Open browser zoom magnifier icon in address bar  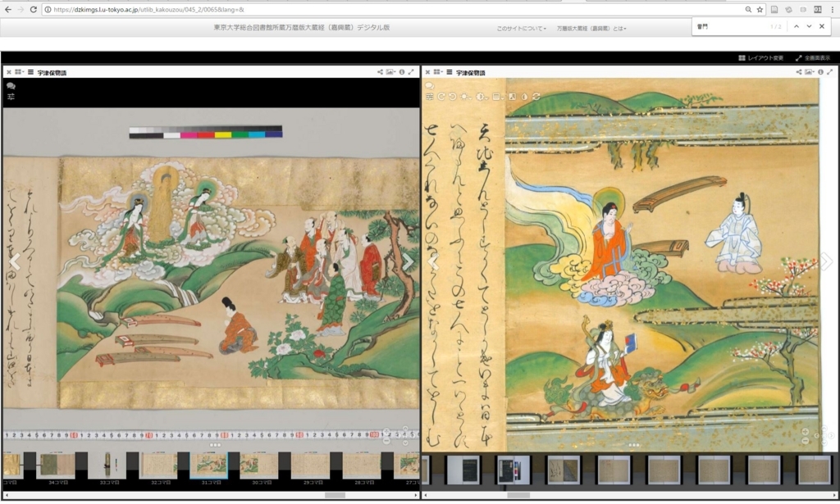(x=748, y=10)
